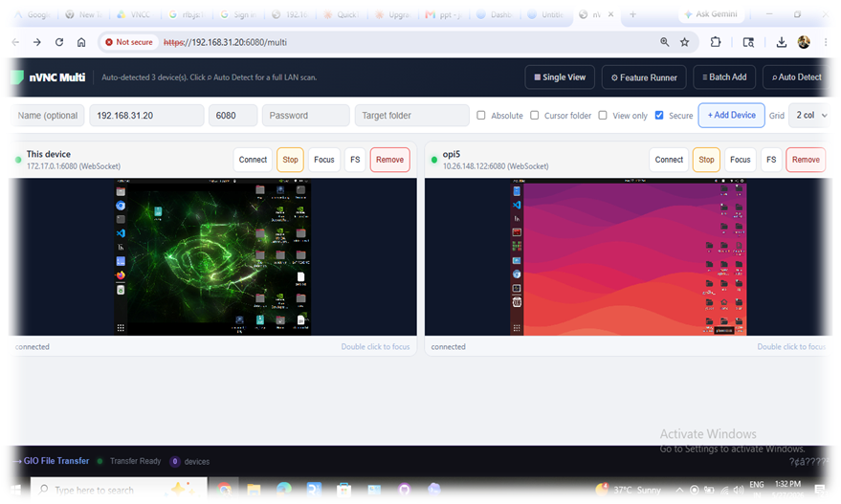Screen dimensions: 841x504
Task: Click the Ask Gemini button
Action: click(x=711, y=14)
